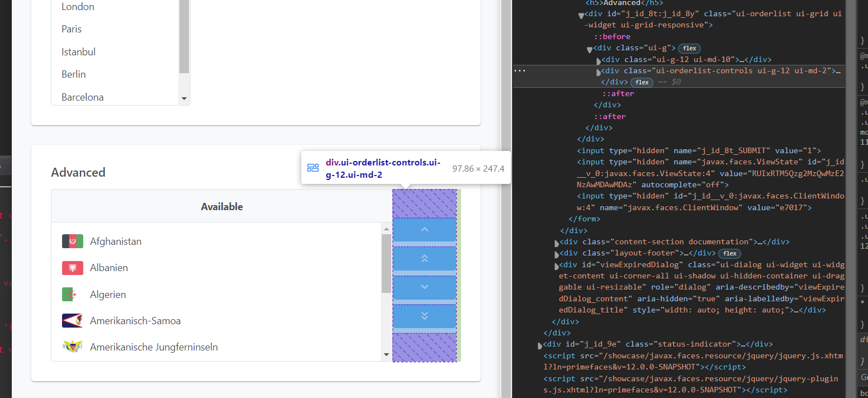Screen dimensions: 868x398
Task: Click the Albanien flag icon
Action: click(x=73, y=268)
